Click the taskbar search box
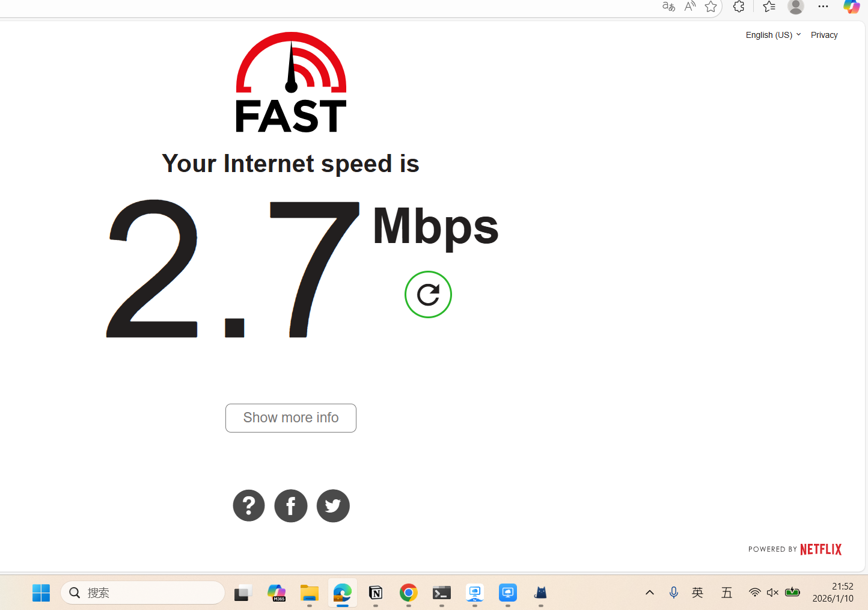 click(x=143, y=593)
